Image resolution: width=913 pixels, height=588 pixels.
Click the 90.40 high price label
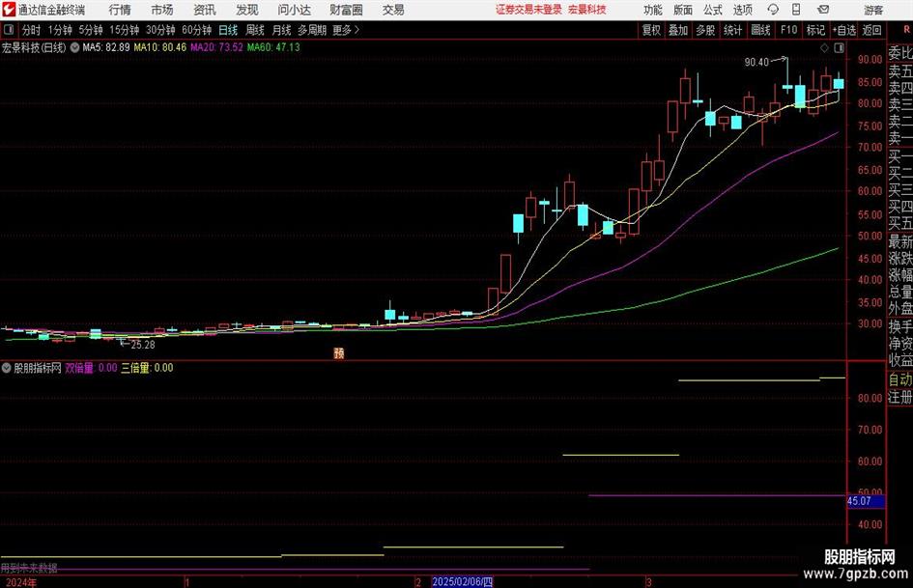coord(756,63)
